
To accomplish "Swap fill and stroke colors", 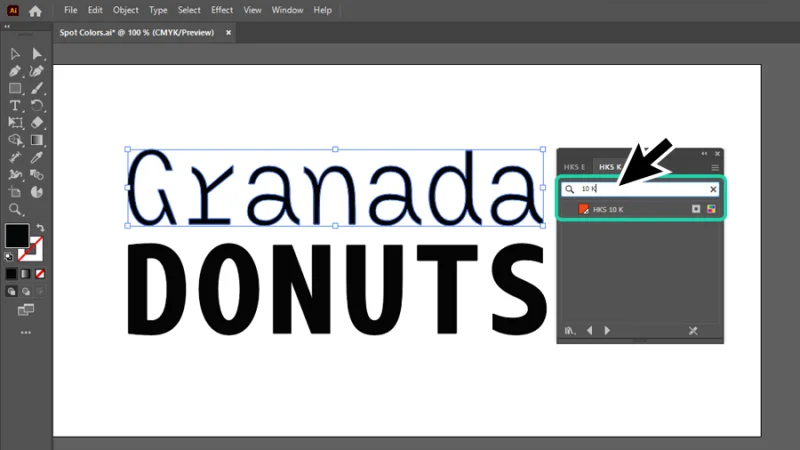I will point(40,228).
